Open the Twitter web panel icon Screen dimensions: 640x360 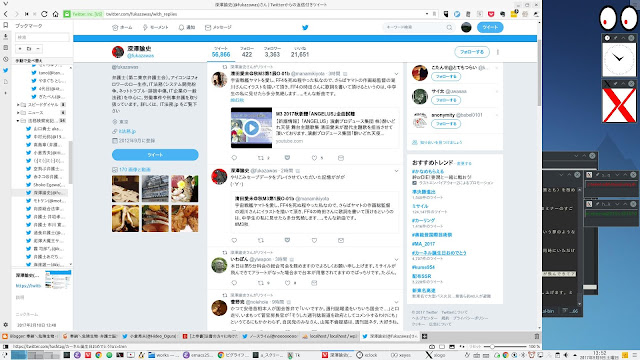coord(5,70)
